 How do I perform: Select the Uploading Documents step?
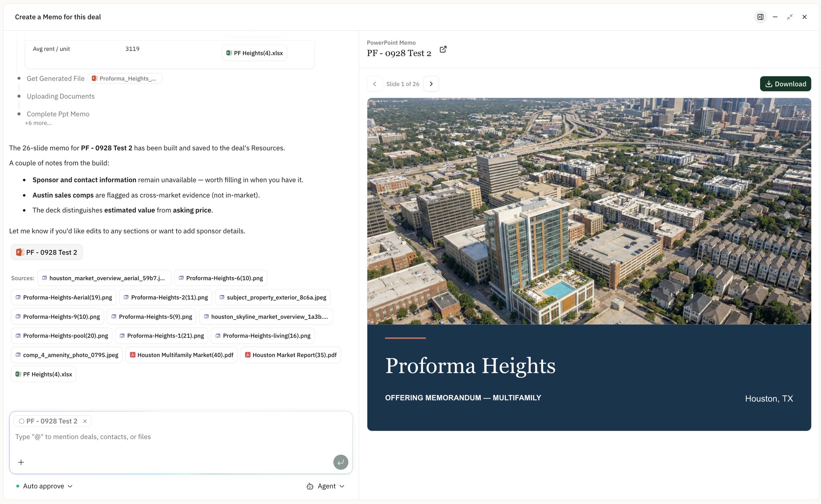click(x=61, y=96)
